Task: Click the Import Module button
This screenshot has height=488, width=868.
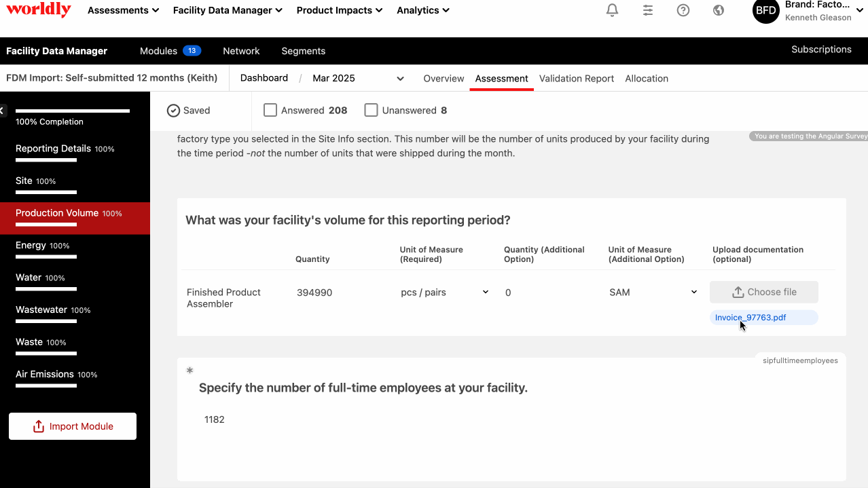Action: tap(73, 426)
